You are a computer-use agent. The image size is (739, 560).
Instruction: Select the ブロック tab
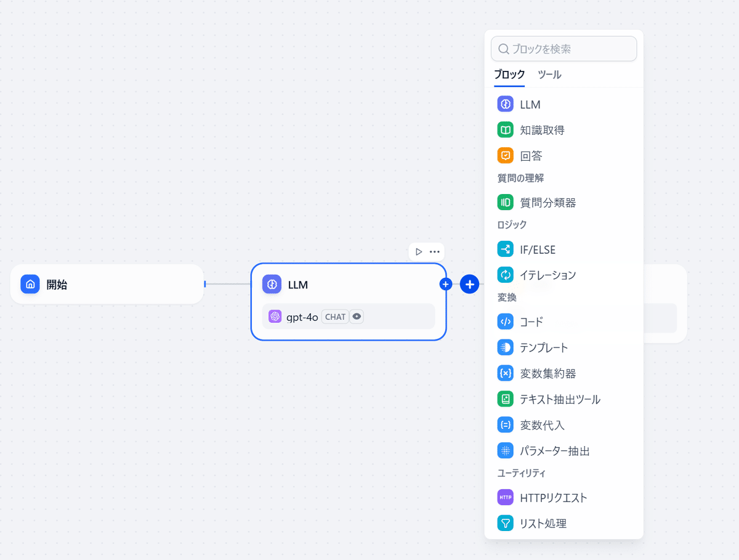[x=509, y=75]
